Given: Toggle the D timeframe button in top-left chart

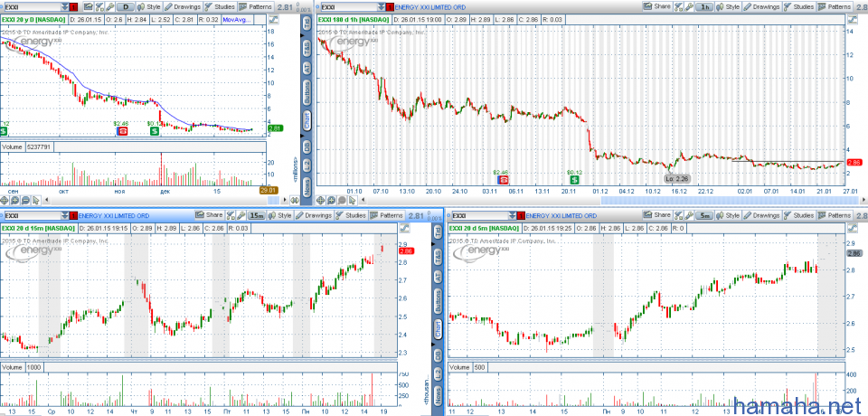Looking at the screenshot, I should coord(126,7).
